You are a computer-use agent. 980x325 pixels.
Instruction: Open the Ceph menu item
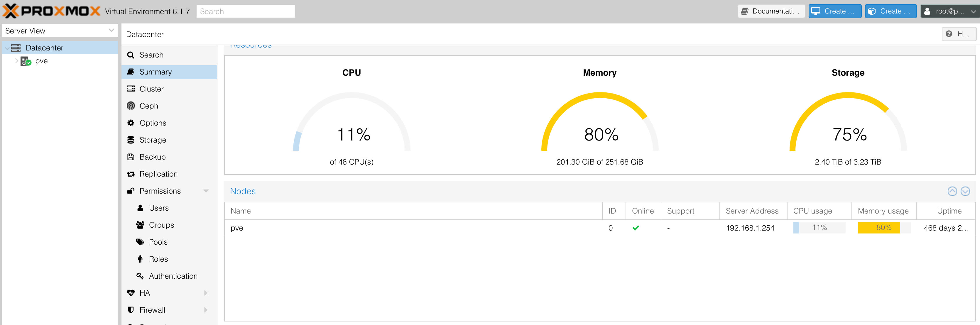[x=169, y=106]
